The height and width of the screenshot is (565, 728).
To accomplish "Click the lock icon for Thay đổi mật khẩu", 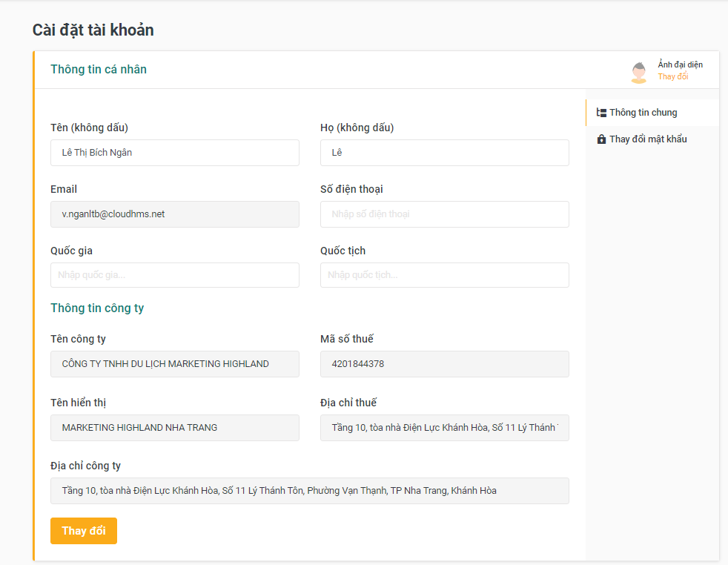I will 602,139.
